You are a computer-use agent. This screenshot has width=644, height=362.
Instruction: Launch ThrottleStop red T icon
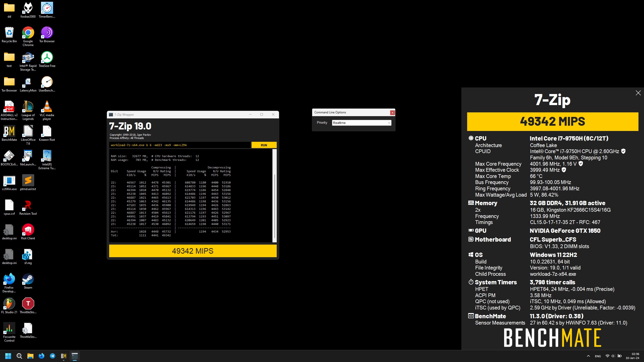(28, 306)
